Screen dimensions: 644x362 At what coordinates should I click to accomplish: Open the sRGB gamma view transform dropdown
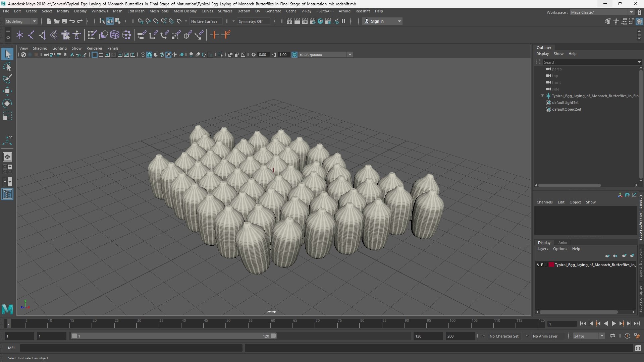pyautogui.click(x=325, y=55)
